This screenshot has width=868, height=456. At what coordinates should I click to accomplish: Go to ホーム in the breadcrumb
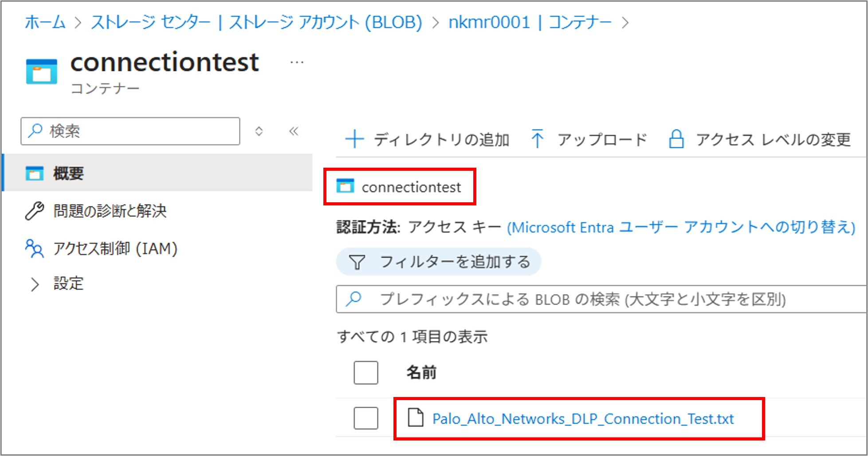45,23
